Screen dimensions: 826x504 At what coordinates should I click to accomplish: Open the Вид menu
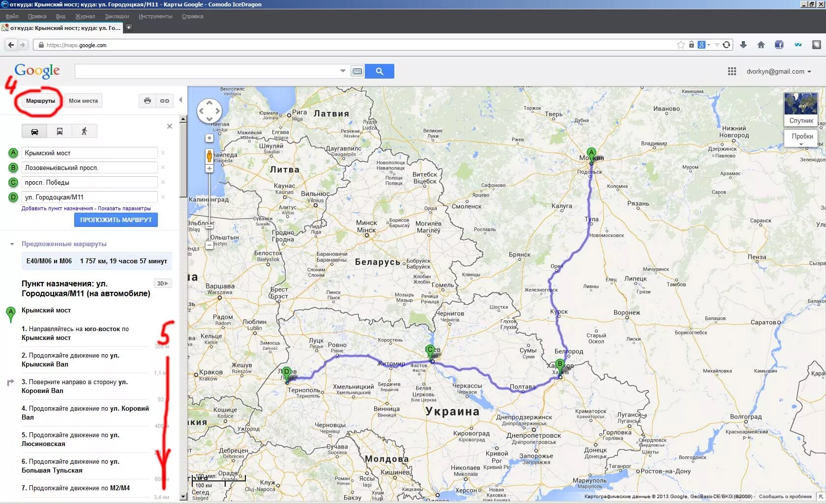click(x=60, y=16)
